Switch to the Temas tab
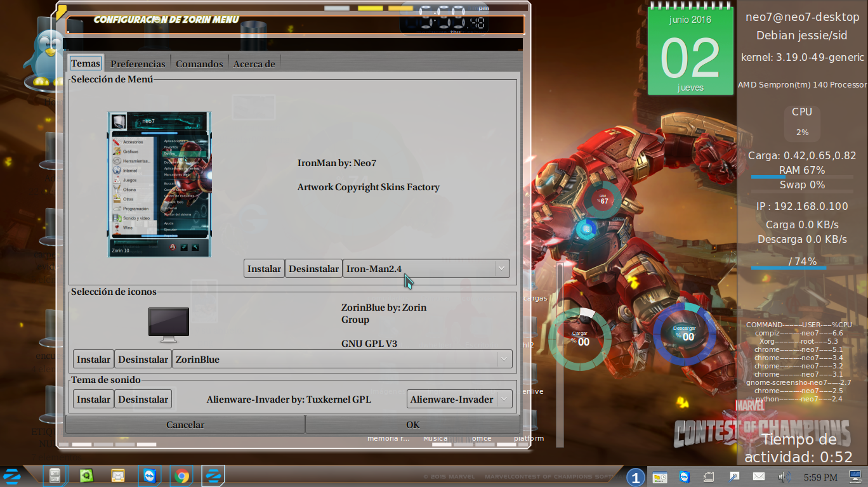Screen dimensions: 868x487 [x=86, y=63]
